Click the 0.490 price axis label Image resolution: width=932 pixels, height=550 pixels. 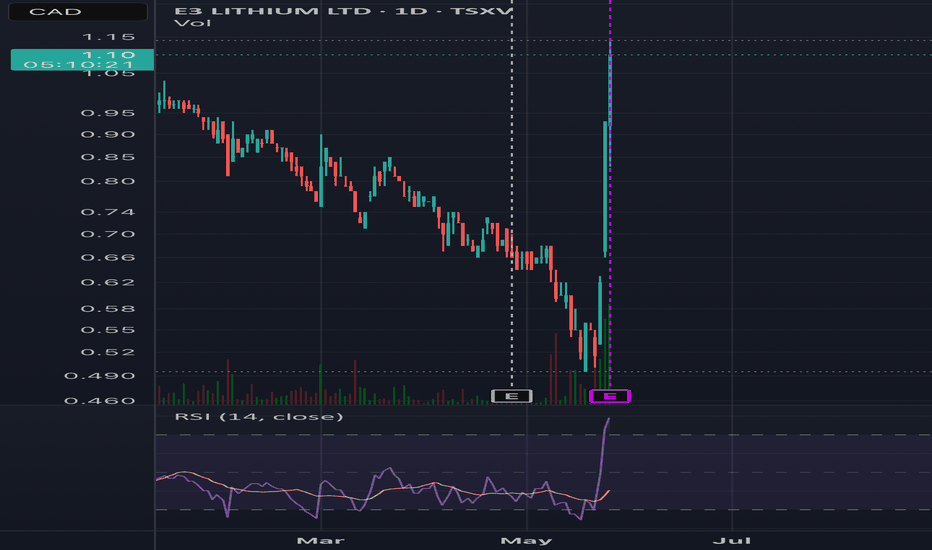click(100, 376)
